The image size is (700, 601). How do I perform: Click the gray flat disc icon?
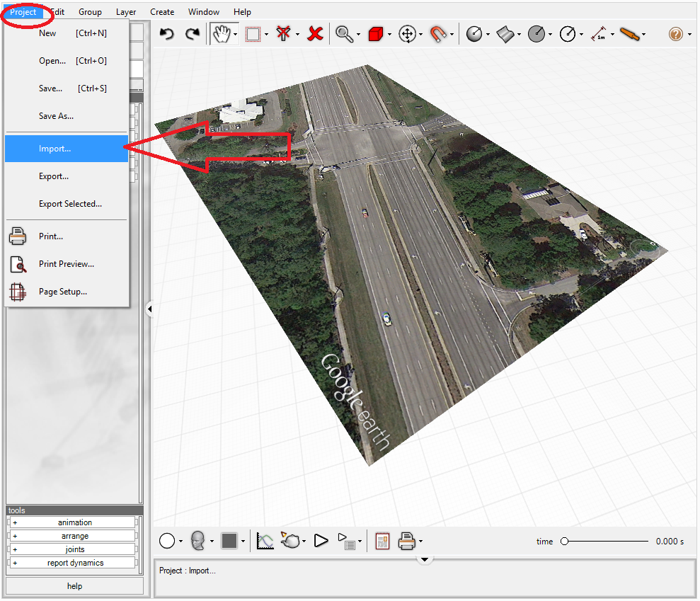pos(537,34)
